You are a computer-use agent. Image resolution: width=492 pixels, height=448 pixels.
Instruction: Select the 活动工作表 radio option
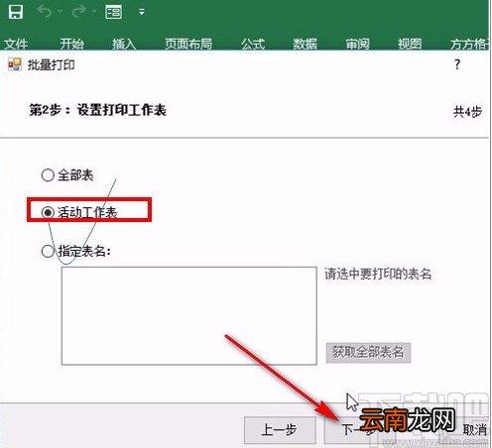coord(79,212)
